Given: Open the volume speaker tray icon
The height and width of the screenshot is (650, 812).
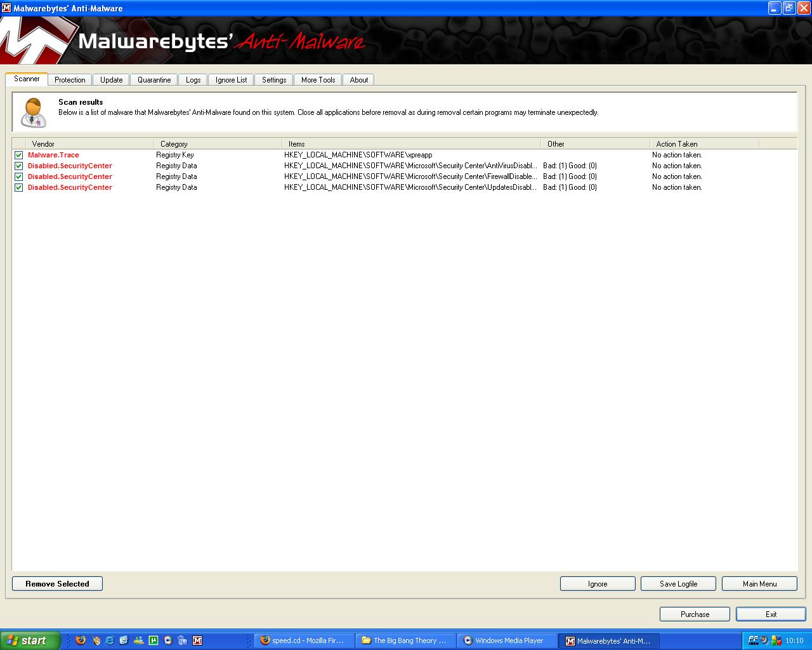Looking at the screenshot, I should pyautogui.click(x=764, y=640).
